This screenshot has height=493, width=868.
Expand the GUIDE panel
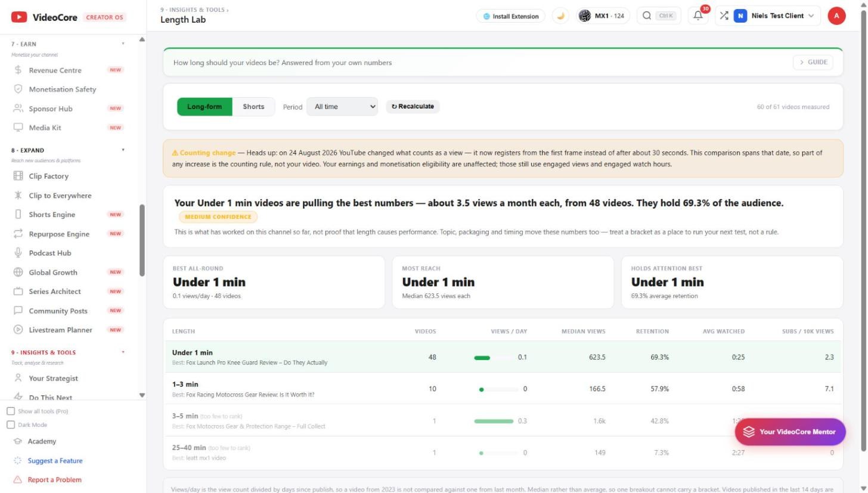click(x=813, y=62)
